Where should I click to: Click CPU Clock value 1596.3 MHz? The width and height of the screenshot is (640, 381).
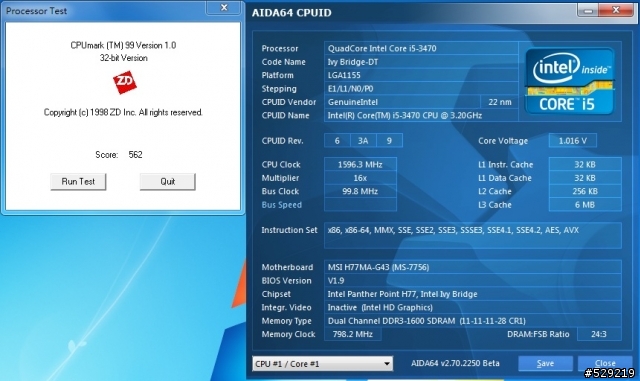click(360, 165)
